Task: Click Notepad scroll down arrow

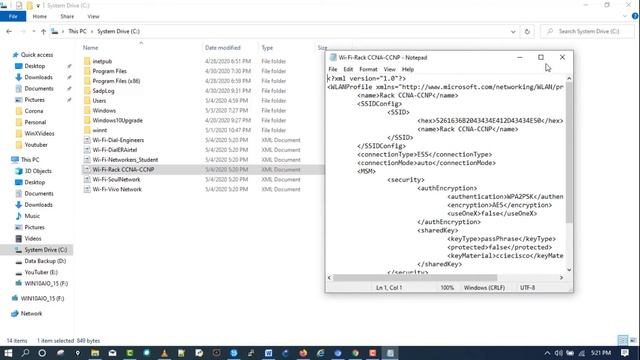Action: click(569, 270)
